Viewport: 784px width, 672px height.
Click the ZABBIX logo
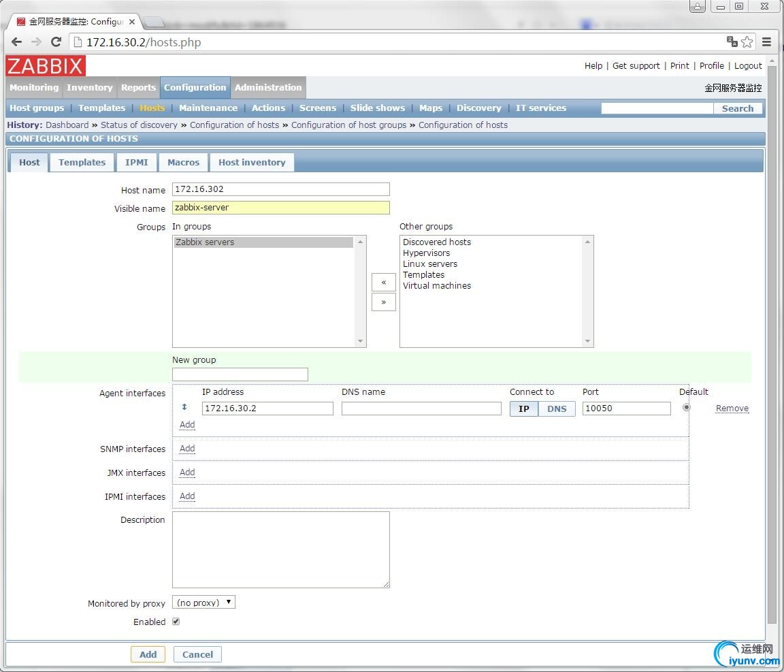pyautogui.click(x=46, y=66)
